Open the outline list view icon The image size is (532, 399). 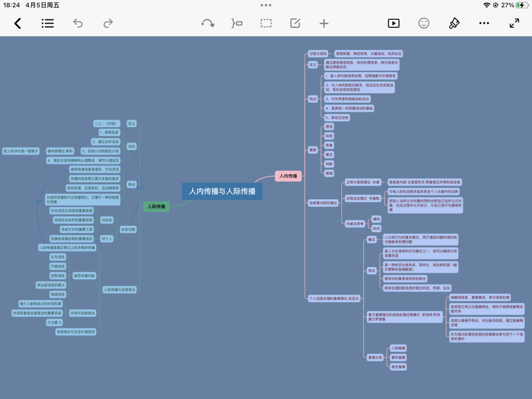click(x=48, y=24)
